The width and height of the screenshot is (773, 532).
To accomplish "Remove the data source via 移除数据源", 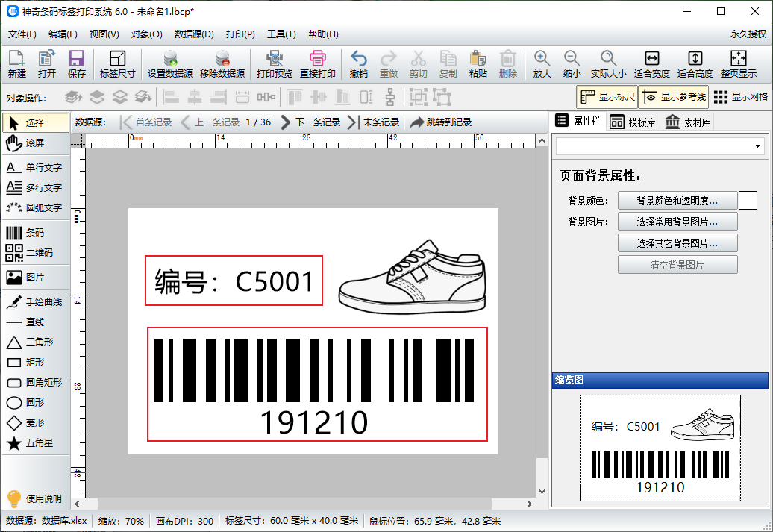I will pos(222,64).
